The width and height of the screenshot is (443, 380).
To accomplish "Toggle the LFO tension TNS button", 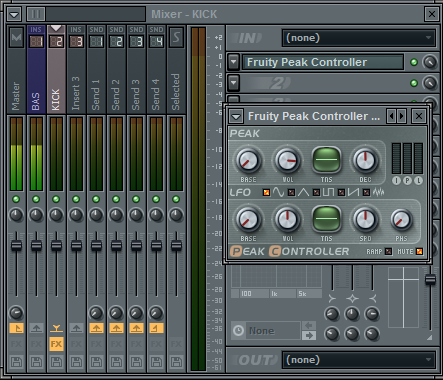I will (326, 219).
